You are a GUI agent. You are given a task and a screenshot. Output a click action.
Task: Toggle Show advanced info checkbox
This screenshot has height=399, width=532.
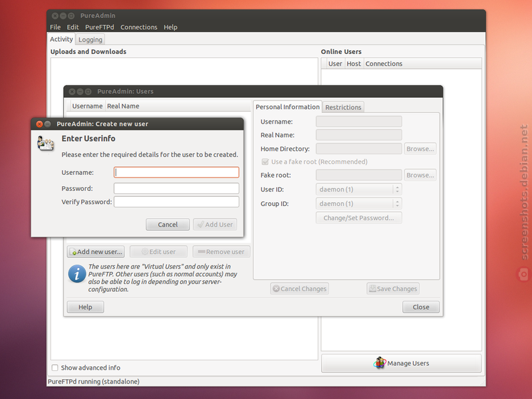click(x=55, y=368)
